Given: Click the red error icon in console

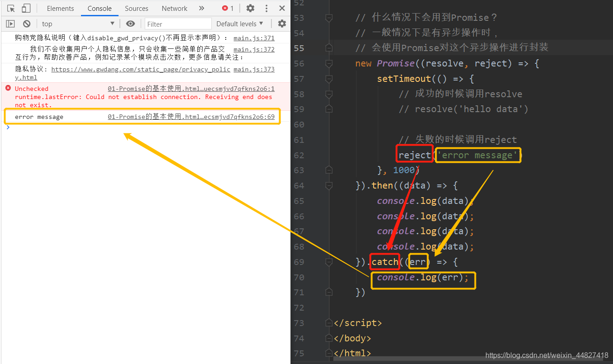Looking at the screenshot, I should pyautogui.click(x=8, y=88).
